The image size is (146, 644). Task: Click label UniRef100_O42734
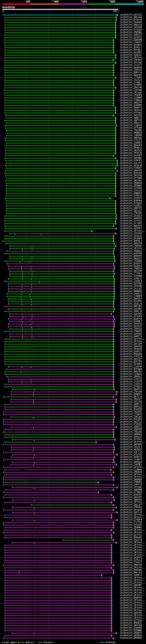coord(131,540)
